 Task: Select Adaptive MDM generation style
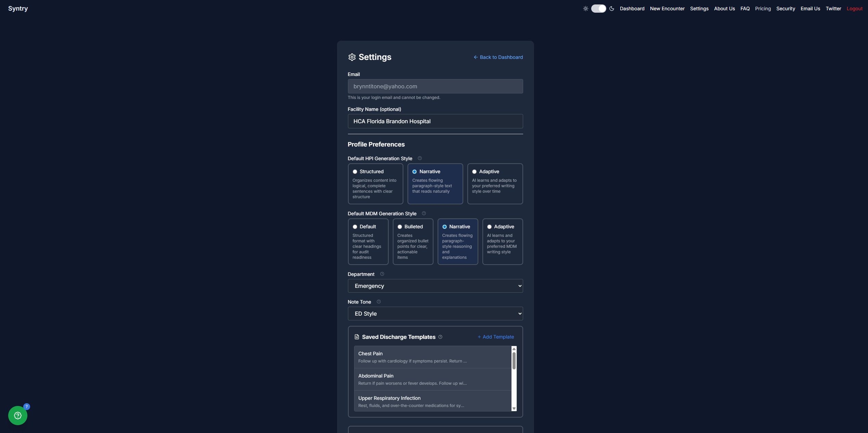[503, 242]
